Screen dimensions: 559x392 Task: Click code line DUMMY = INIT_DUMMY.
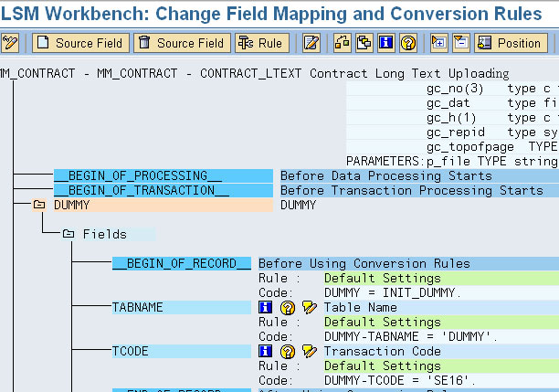(x=393, y=292)
